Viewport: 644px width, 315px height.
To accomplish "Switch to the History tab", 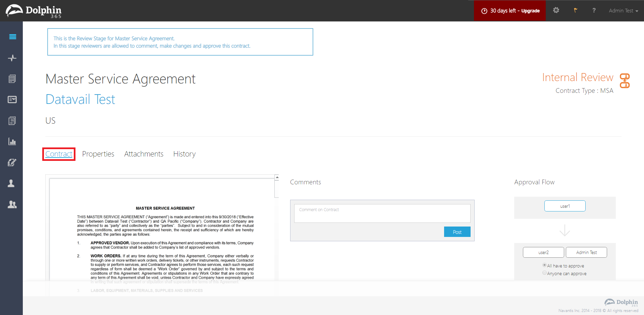I will click(184, 154).
